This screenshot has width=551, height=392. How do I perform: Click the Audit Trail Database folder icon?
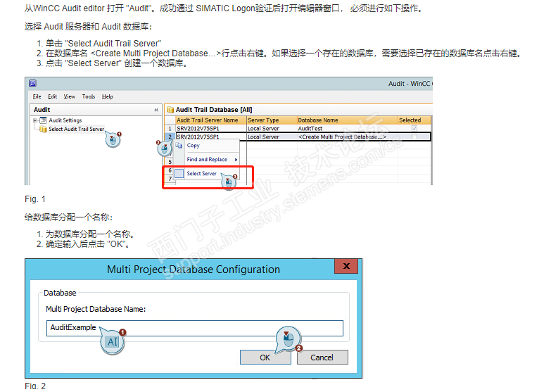(x=170, y=110)
